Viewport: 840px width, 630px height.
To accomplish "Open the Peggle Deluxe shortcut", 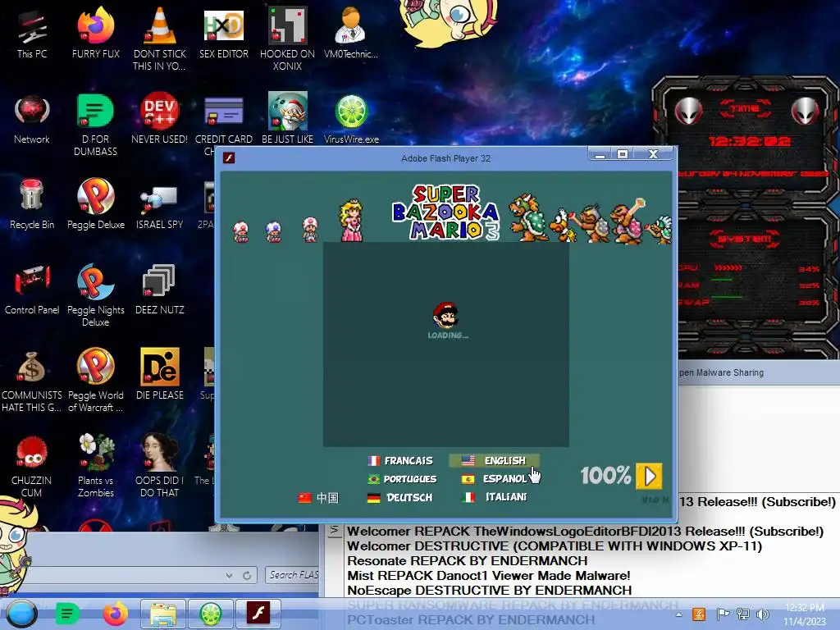I will [95, 204].
